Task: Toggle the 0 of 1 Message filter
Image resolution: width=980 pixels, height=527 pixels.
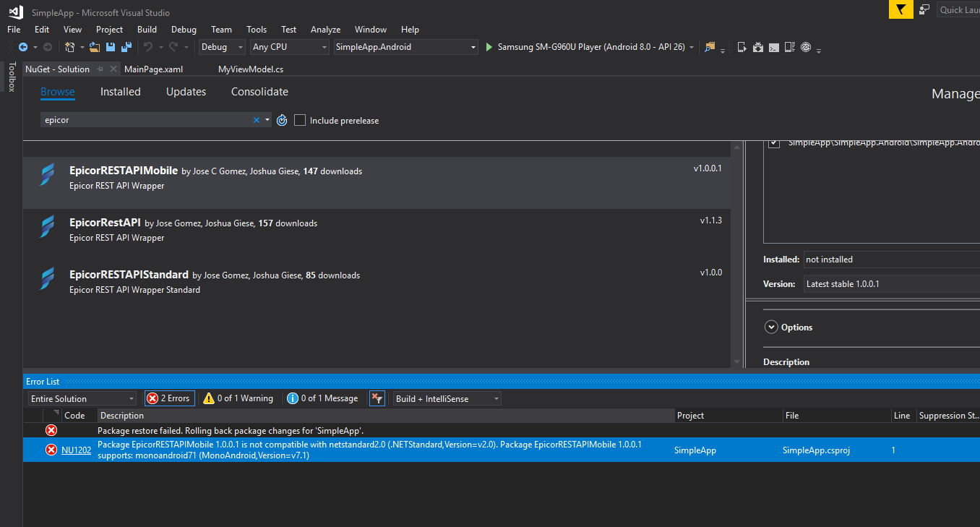Action: tap(322, 398)
